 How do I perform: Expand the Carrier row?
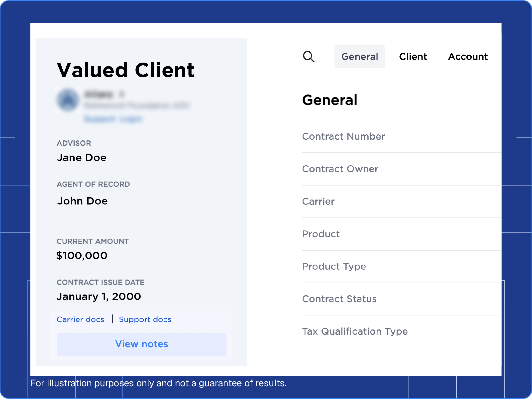coord(318,202)
